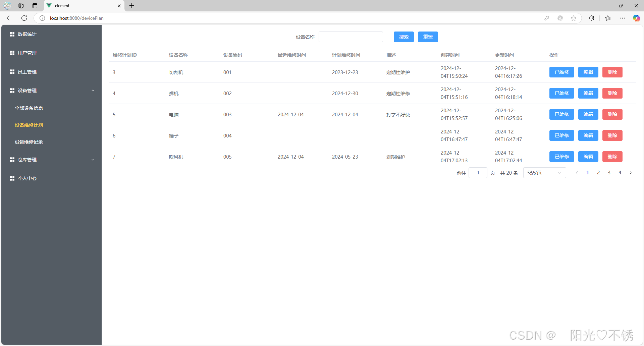Click the browser back arrow icon
The image size is (644, 346).
pos(9,18)
